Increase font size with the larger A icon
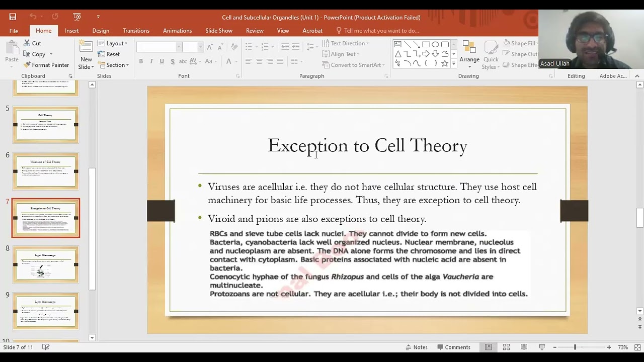The width and height of the screenshot is (644, 362). pyautogui.click(x=210, y=47)
